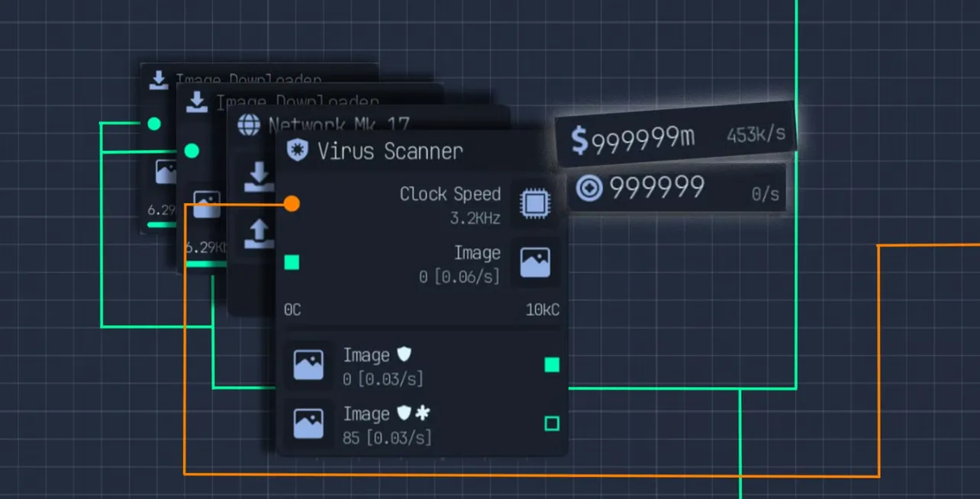Screen dimensions: 980x499
Task: Click the orange connection node on Virus Scanner
Action: pos(292,204)
